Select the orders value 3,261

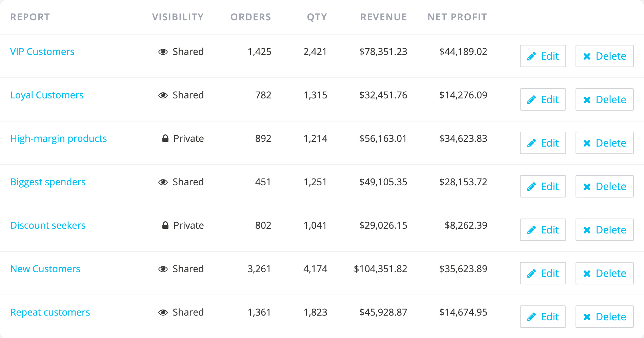259,269
